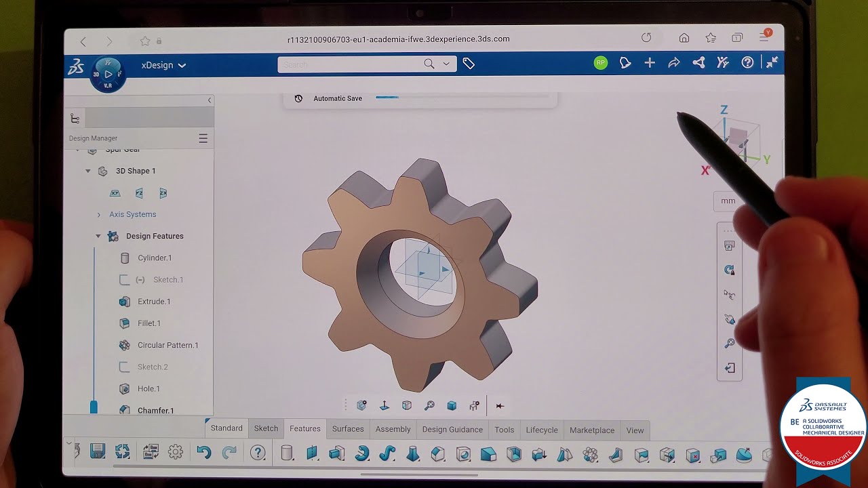Image resolution: width=868 pixels, height=488 pixels.
Task: Click the share arrow icon in header
Action: 674,63
